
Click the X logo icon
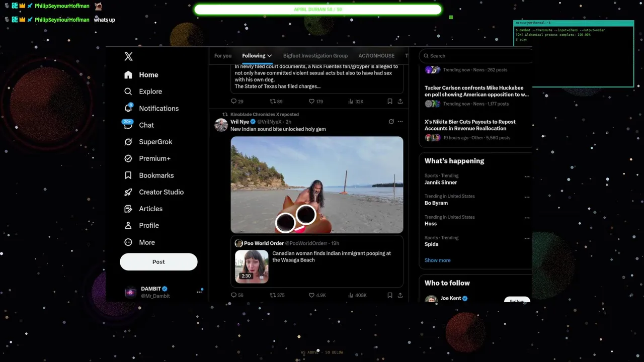(128, 56)
